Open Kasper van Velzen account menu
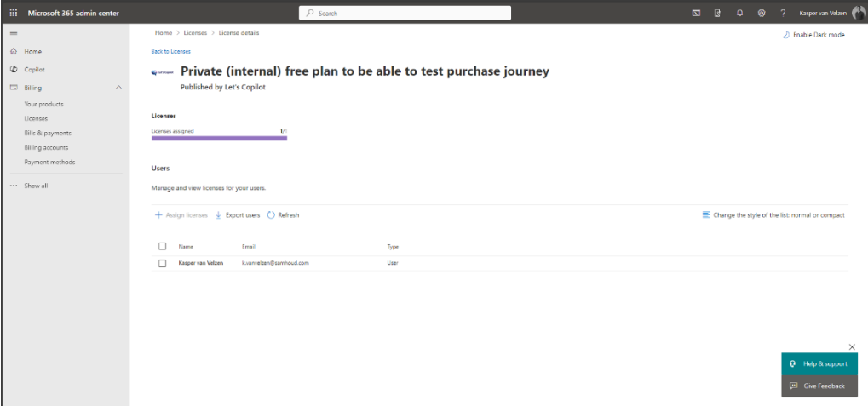 pos(832,14)
